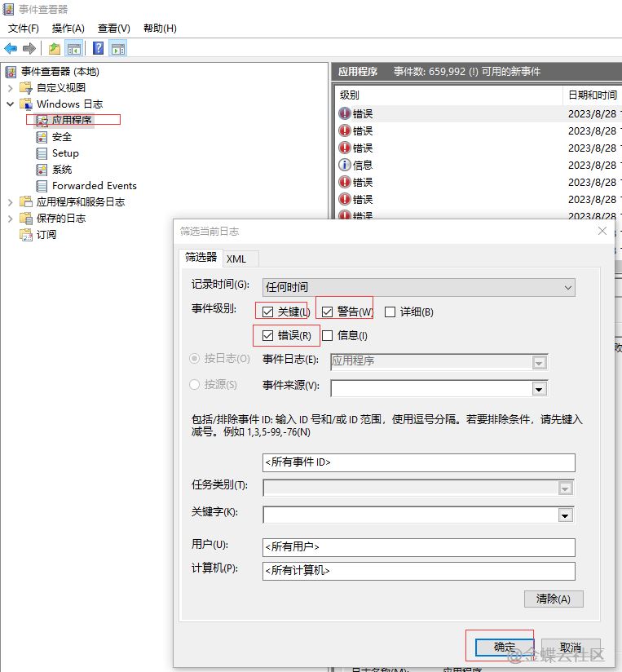This screenshot has width=622, height=672.
Task: Uncheck the 关键(L) event level checkbox
Action: coord(267,312)
